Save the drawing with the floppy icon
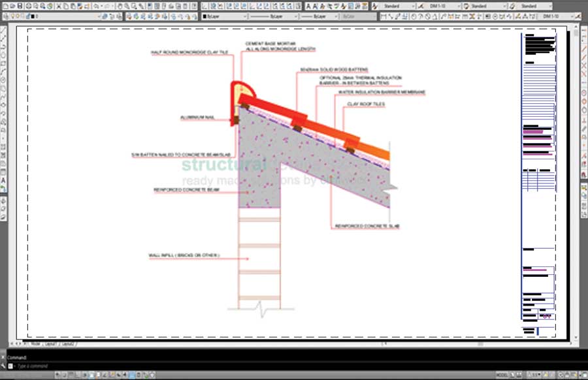Screen dimensions: 588x380 tap(20, 6)
